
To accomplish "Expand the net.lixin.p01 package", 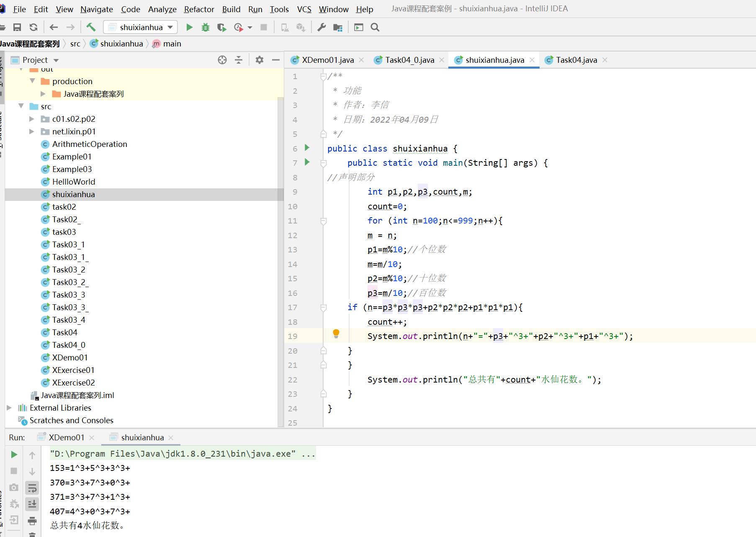I will tap(32, 131).
